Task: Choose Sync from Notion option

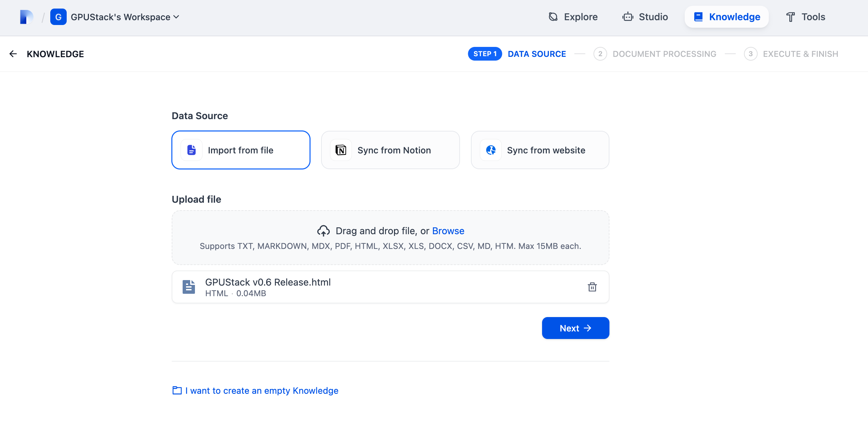Action: click(x=390, y=150)
